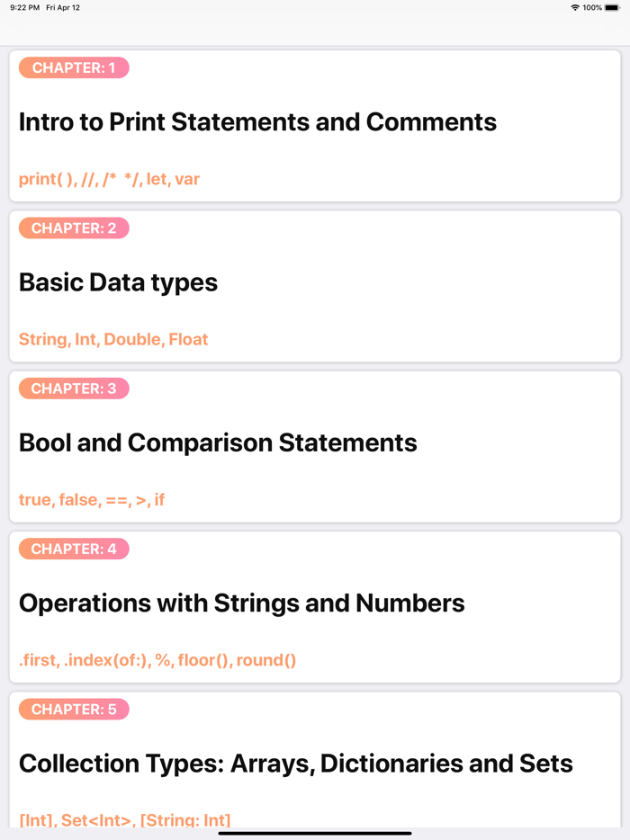Image resolution: width=630 pixels, height=840 pixels.
Task: Tap the CHAPTER: 1 badge pill
Action: coord(74,67)
